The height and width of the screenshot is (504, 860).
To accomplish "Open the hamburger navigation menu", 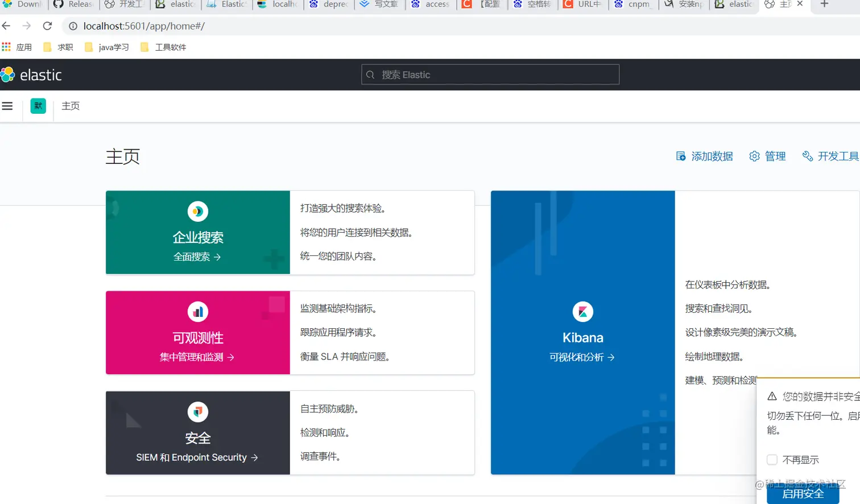I will (7, 106).
